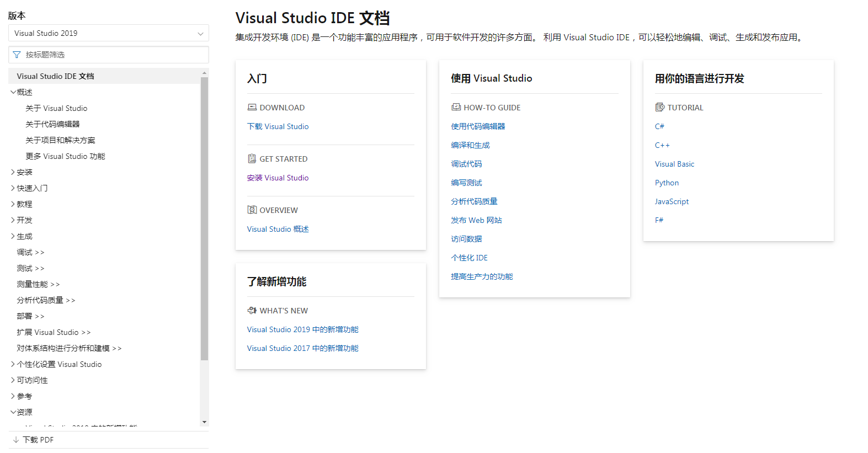Expand the 生成 tree node

[x=13, y=236]
